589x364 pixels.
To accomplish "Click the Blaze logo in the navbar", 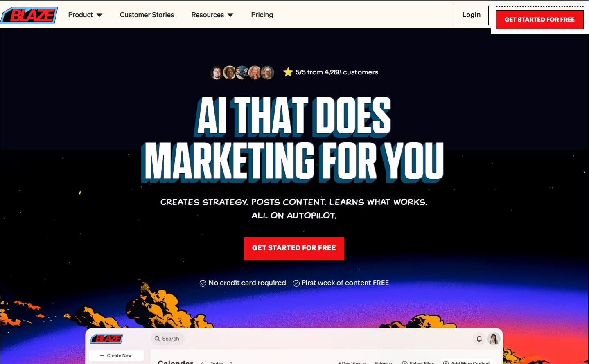I will click(x=29, y=16).
